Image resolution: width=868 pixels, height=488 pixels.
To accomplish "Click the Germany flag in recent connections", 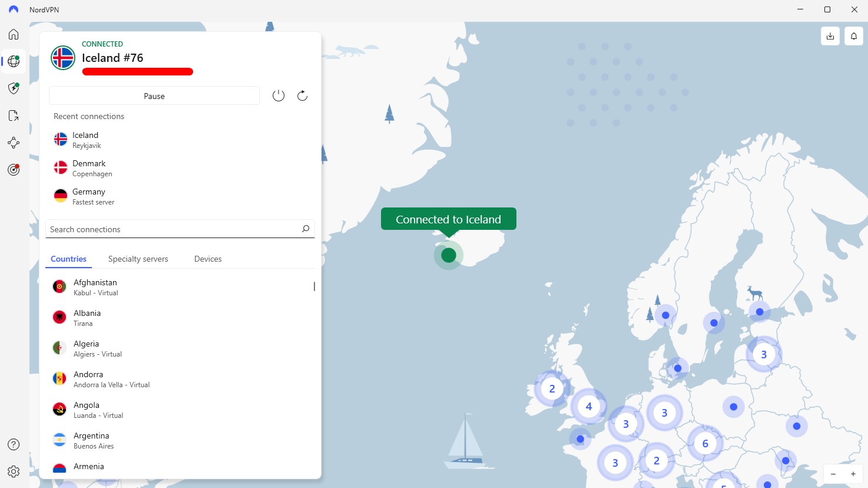I will click(61, 196).
